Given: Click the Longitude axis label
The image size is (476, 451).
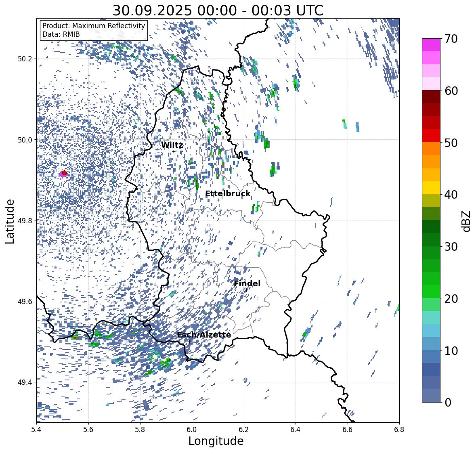Looking at the screenshot, I should [x=216, y=441].
